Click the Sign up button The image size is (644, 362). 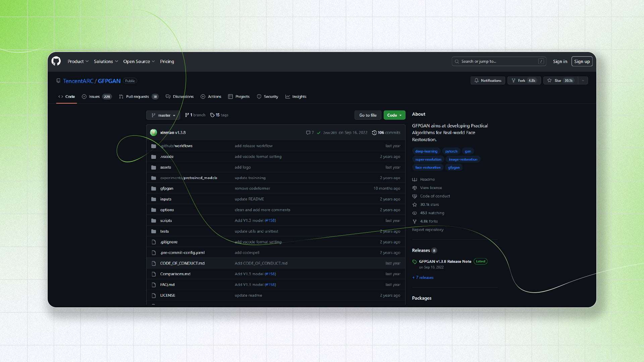[582, 61]
